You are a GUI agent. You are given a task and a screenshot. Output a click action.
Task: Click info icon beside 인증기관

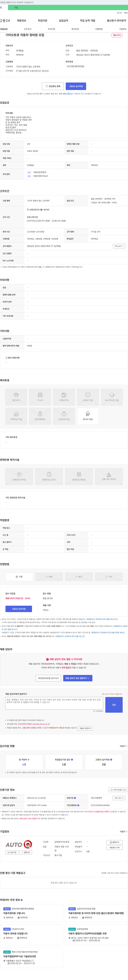pos(75,798)
